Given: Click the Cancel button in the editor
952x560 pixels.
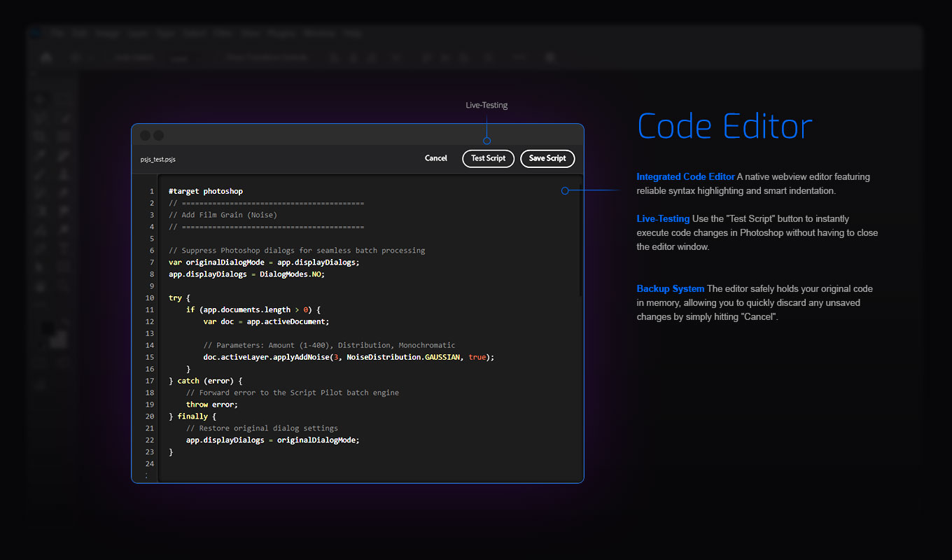Looking at the screenshot, I should (435, 158).
